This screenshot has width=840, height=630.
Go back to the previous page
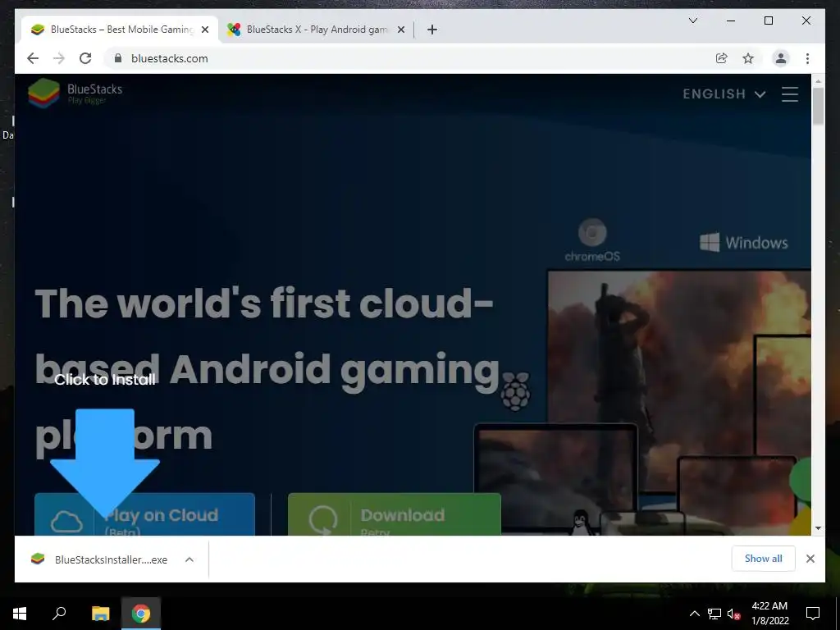(33, 58)
